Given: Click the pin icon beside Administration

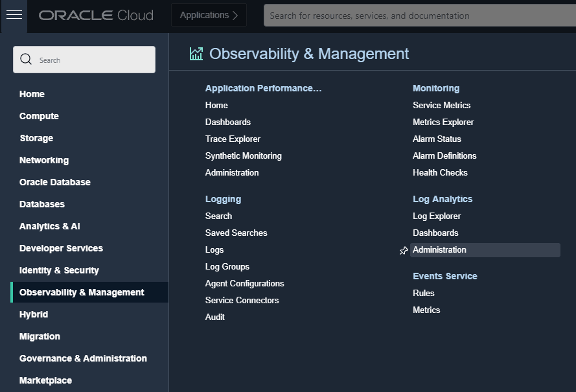Looking at the screenshot, I should coord(404,251).
